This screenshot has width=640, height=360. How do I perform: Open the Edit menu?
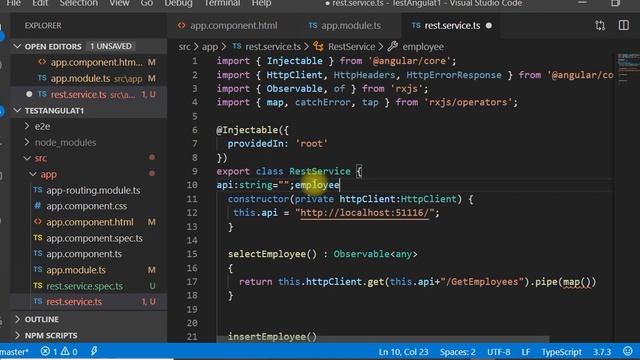(40, 3)
